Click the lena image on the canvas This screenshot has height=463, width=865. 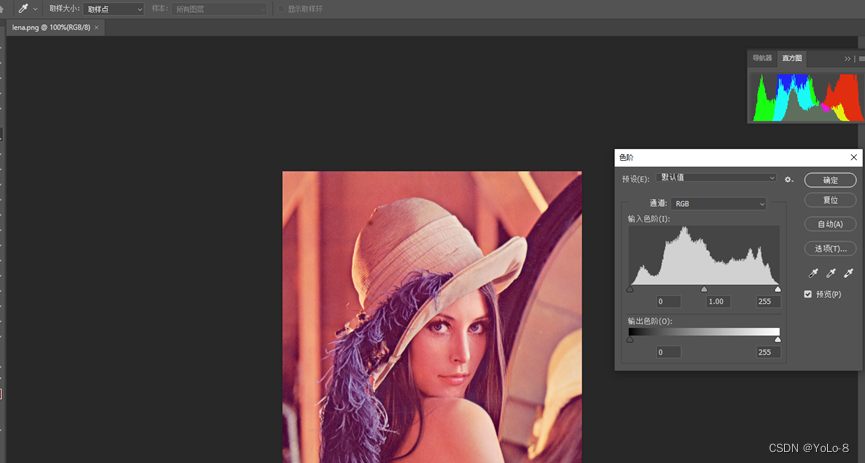[x=432, y=317]
